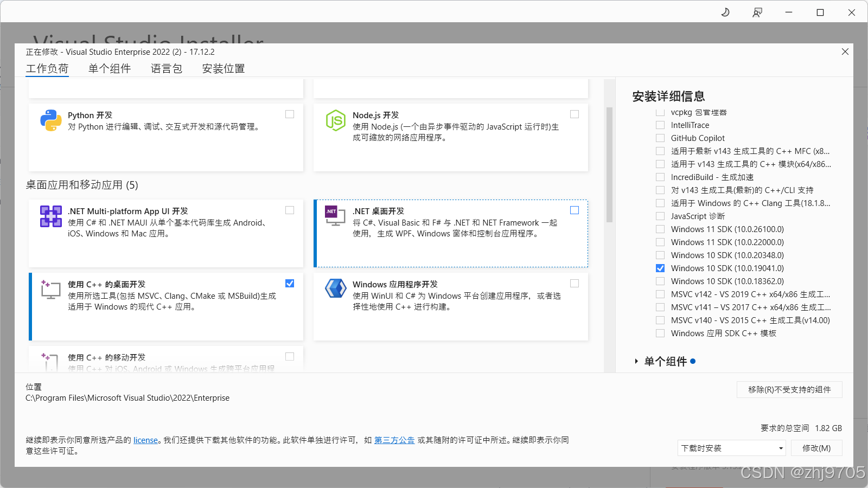Check MSVC v141 – VS 2017 build tools
Screen dimensions: 868x488
660,307
